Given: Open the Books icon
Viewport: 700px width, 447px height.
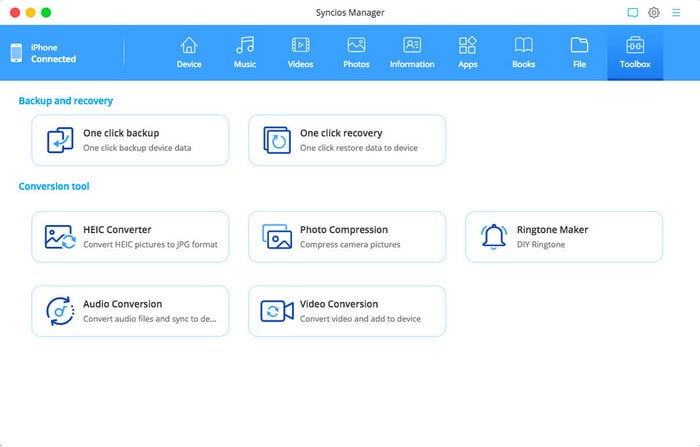Looking at the screenshot, I should [523, 45].
